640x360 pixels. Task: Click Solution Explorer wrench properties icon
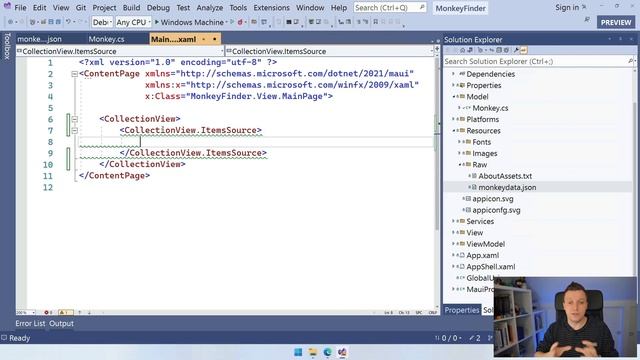tap(516, 50)
